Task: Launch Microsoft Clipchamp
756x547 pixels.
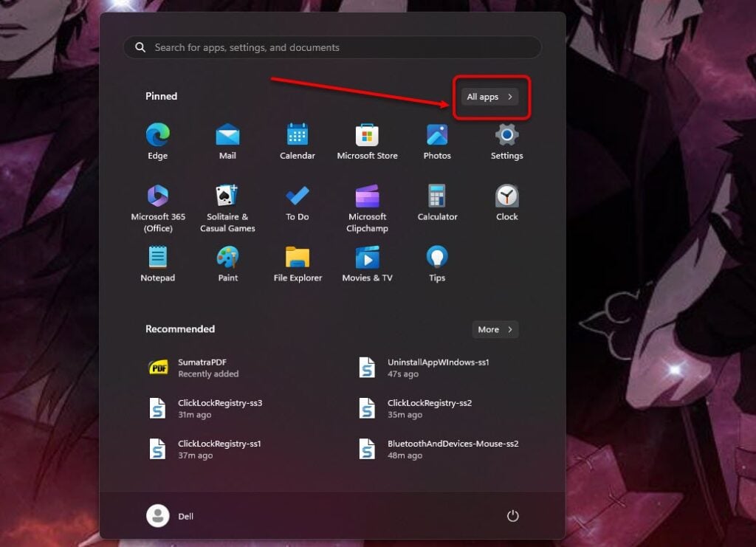Action: (367, 208)
